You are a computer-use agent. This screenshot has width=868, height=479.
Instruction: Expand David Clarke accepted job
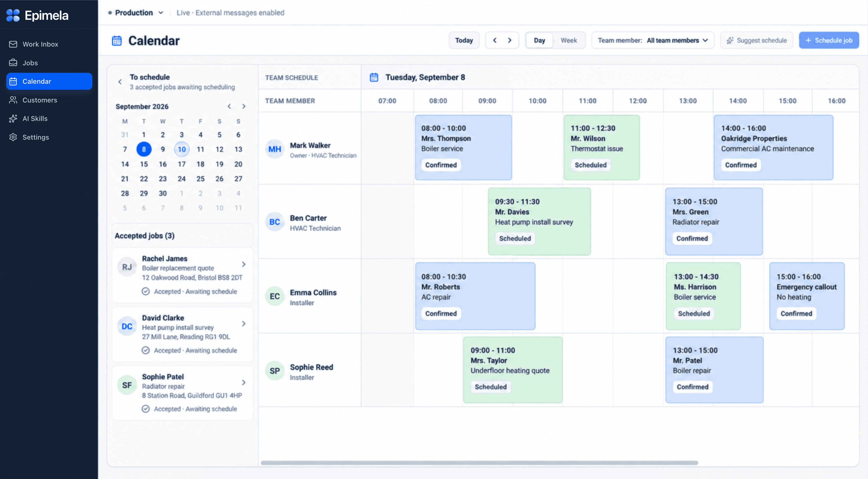point(244,324)
